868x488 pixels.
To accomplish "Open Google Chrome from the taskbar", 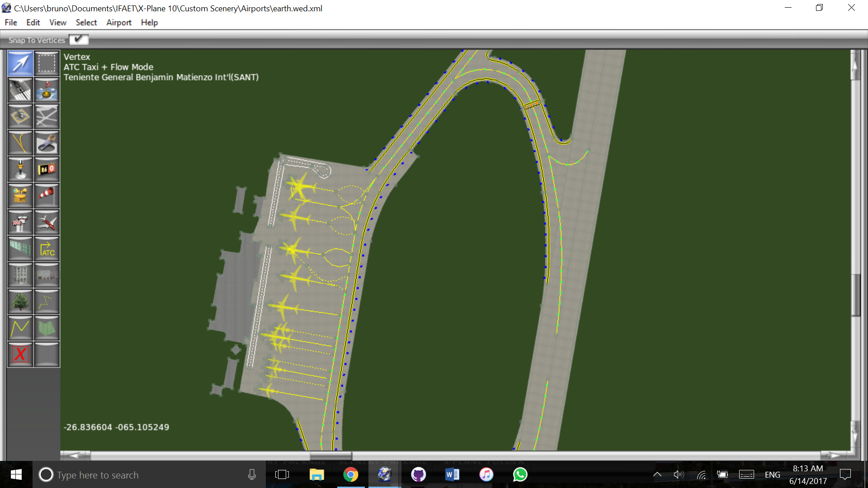I will (350, 474).
